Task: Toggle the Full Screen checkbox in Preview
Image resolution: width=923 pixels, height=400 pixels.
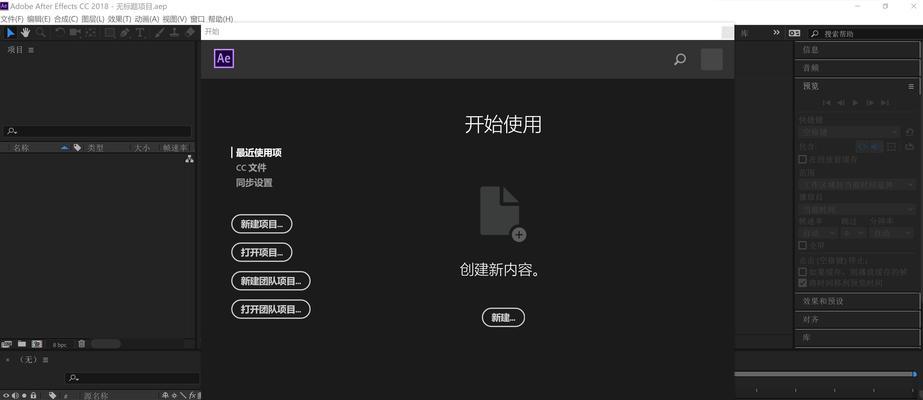Action: (802, 245)
